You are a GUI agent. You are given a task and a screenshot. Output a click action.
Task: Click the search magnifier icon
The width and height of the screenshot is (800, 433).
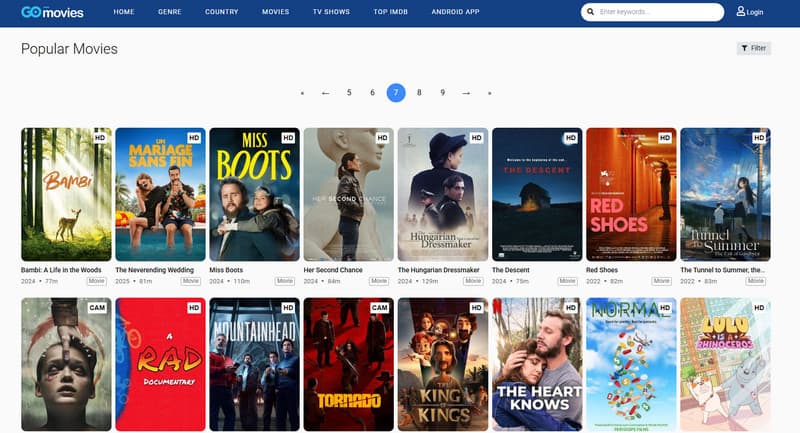pos(590,12)
